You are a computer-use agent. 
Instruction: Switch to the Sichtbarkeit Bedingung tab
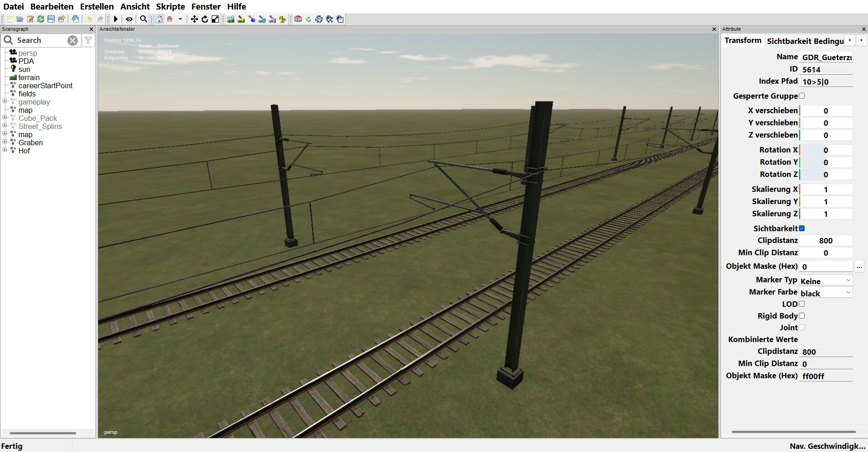tap(805, 41)
